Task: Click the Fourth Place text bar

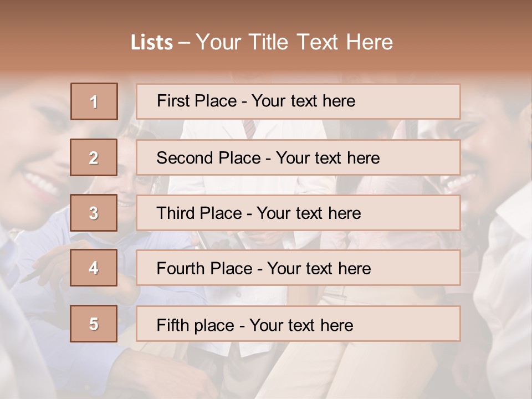Action: point(298,268)
